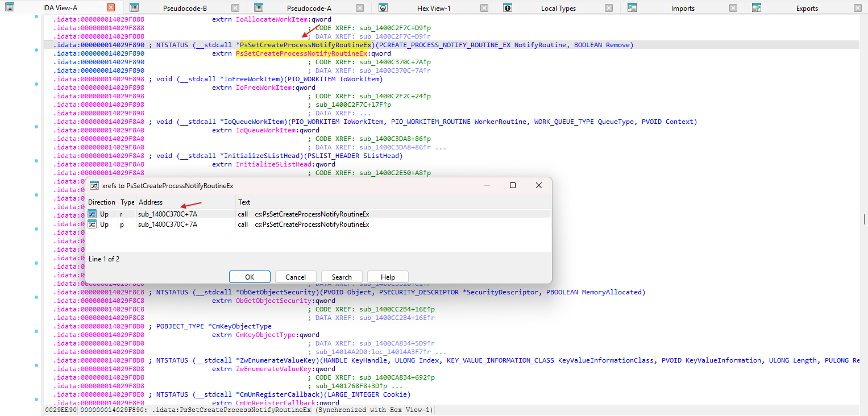Viewport: 868px width, 416px height.
Task: Click the Pseudocode-B tab icon
Action: (x=134, y=7)
